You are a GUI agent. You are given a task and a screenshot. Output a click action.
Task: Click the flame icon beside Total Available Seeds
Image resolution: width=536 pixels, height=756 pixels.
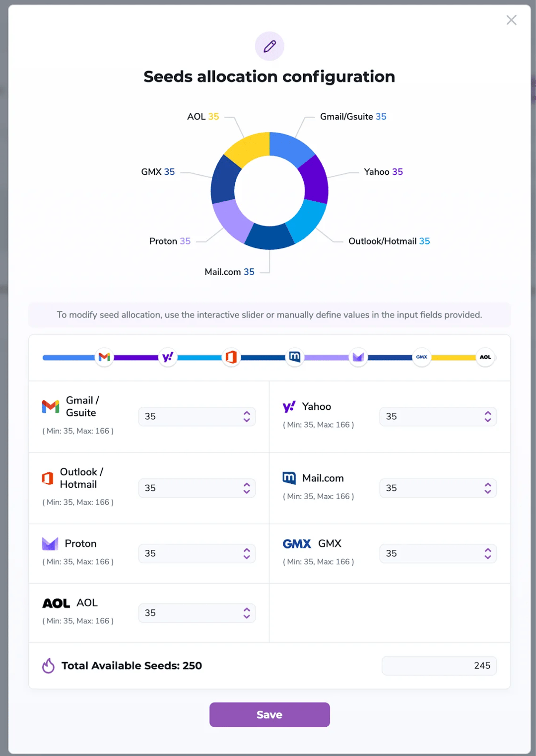tap(48, 666)
